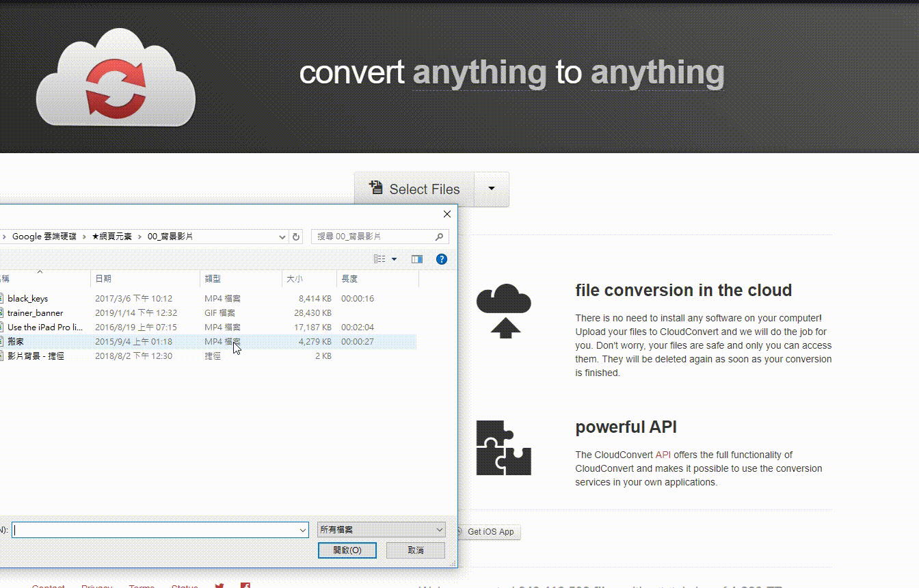919x588 pixels.
Task: Open the 所有檔案 file type dropdown
Action: coord(382,530)
